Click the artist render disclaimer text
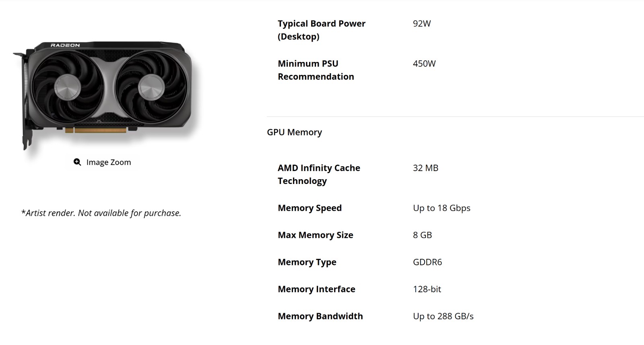The width and height of the screenshot is (644, 345). (x=101, y=213)
